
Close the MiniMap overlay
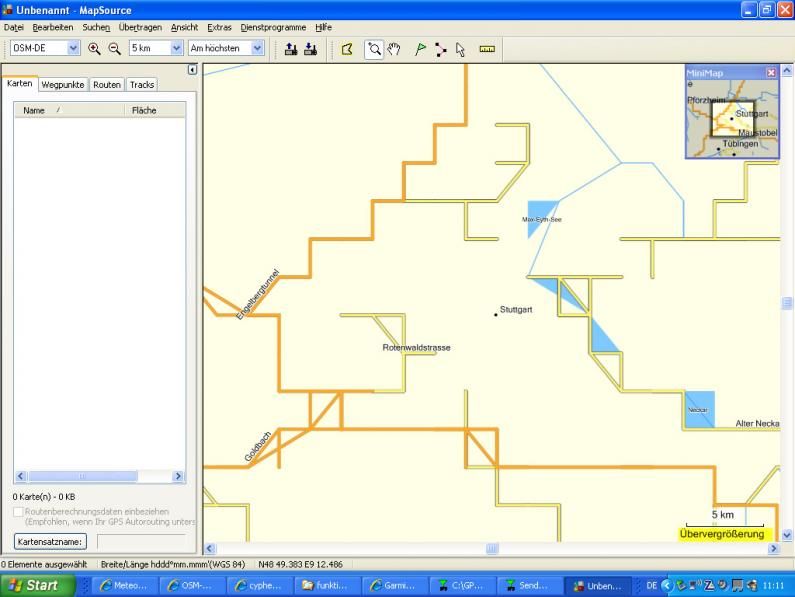(771, 73)
